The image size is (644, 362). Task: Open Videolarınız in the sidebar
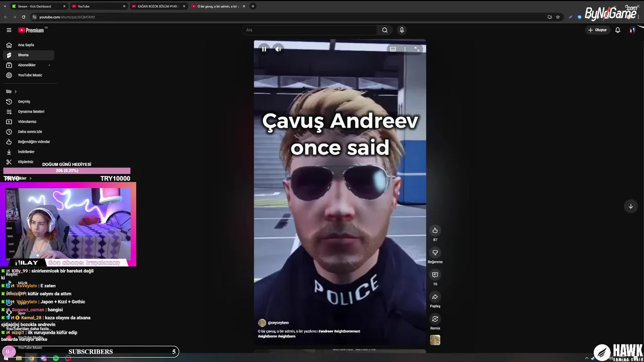[28, 122]
